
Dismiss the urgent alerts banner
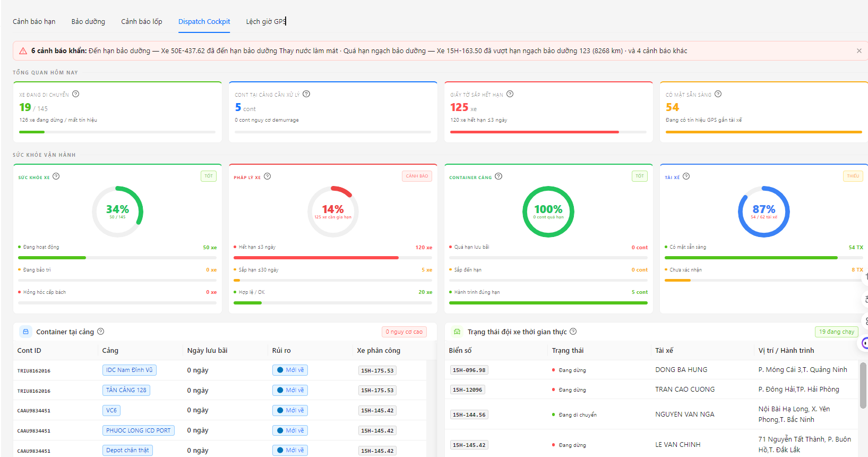point(859,51)
